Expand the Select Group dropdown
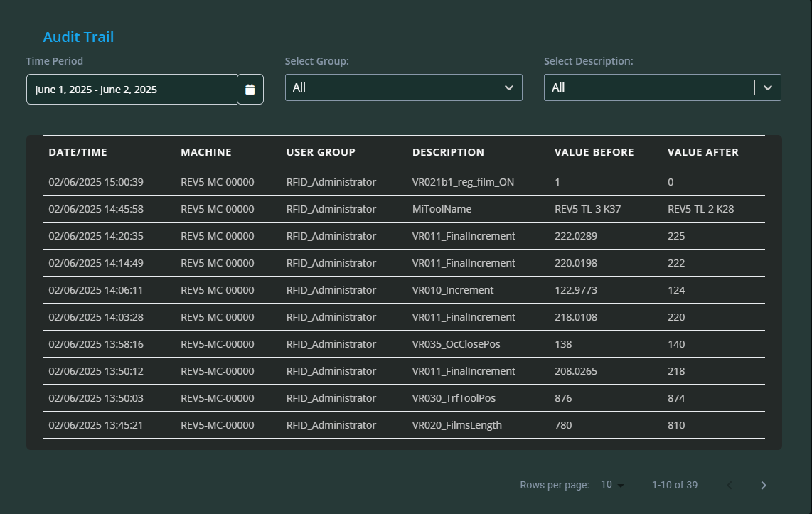Screen dimensions: 812x514 403,87
